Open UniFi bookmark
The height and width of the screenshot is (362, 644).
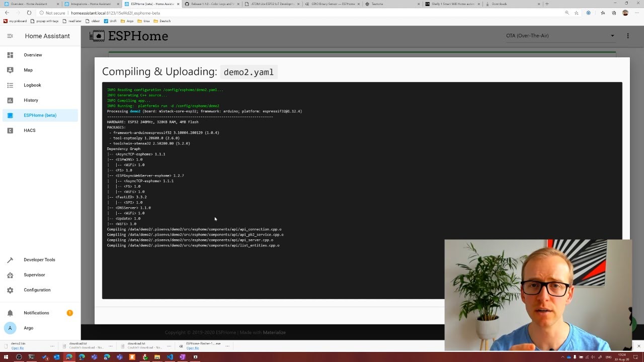(x=110, y=21)
